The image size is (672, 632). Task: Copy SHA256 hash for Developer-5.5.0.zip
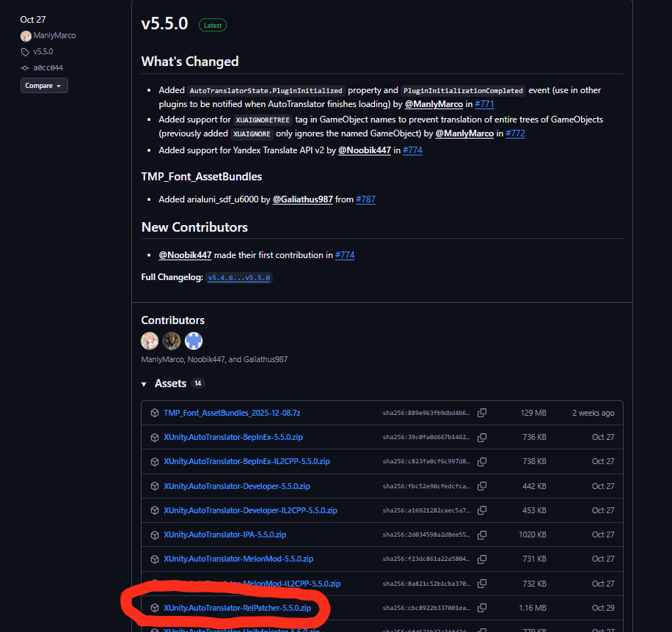(x=482, y=486)
